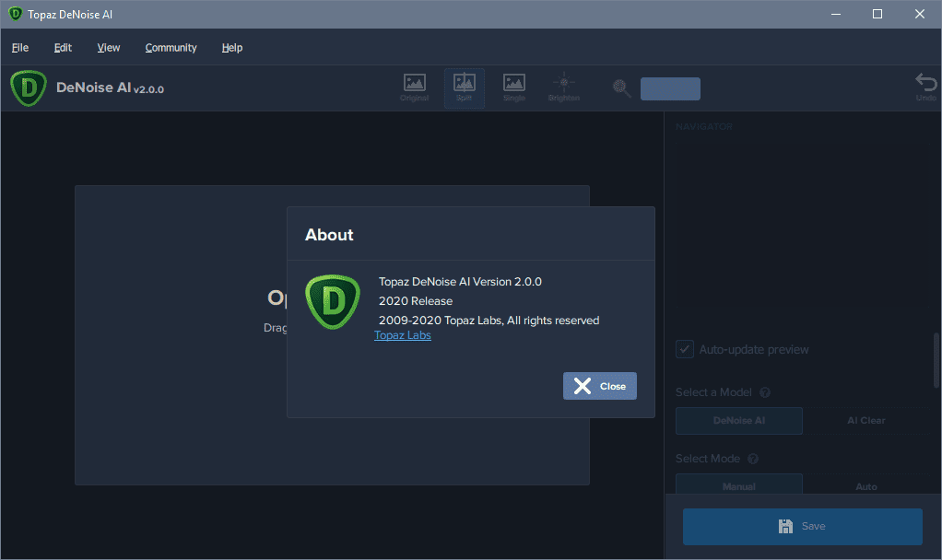Close the Topaz DeNoise AI window

[919, 14]
